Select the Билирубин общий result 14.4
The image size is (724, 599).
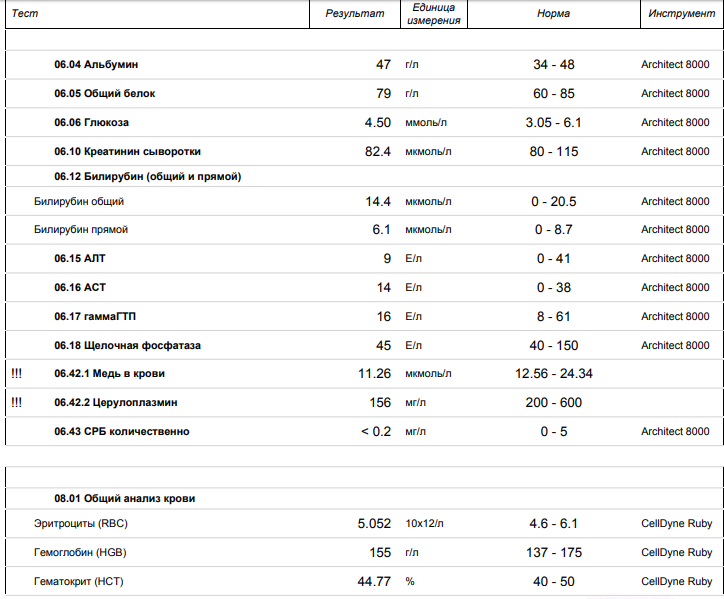(377, 201)
